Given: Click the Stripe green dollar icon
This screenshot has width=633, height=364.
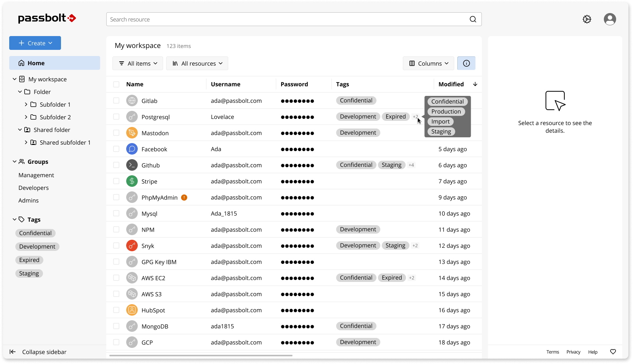Looking at the screenshot, I should (x=132, y=181).
